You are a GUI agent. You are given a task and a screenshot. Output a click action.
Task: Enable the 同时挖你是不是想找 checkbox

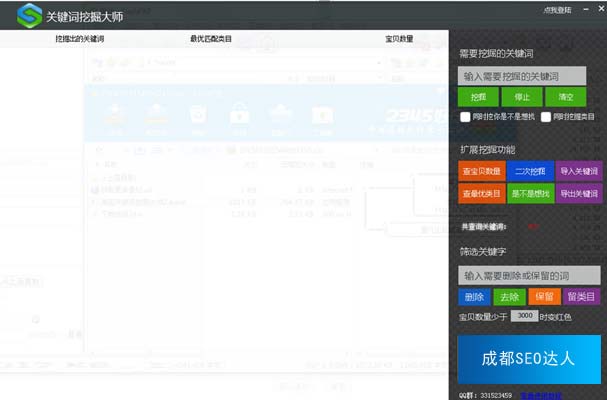[x=465, y=117]
